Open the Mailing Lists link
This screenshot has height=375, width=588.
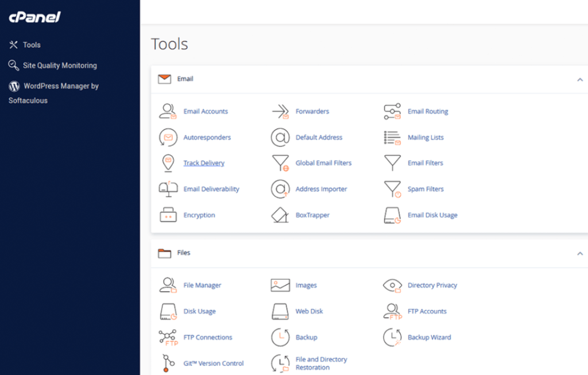tap(425, 137)
